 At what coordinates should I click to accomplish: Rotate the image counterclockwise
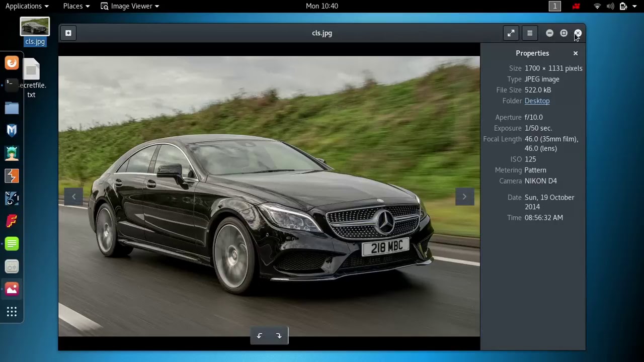(260, 336)
